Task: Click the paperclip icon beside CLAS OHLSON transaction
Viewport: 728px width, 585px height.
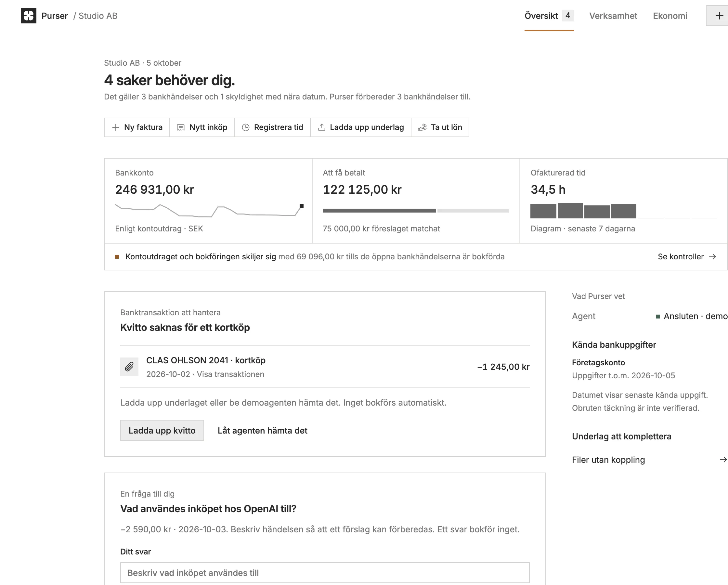Action: [x=129, y=367]
